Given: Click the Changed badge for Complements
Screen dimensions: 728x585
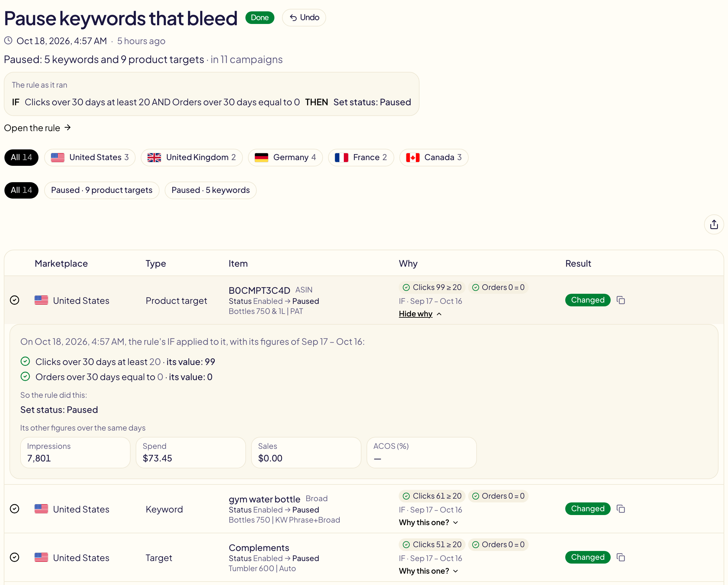Looking at the screenshot, I should pos(588,557).
